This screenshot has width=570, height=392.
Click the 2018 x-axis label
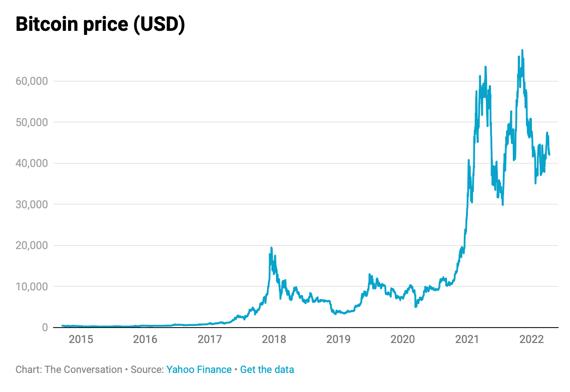[274, 339]
